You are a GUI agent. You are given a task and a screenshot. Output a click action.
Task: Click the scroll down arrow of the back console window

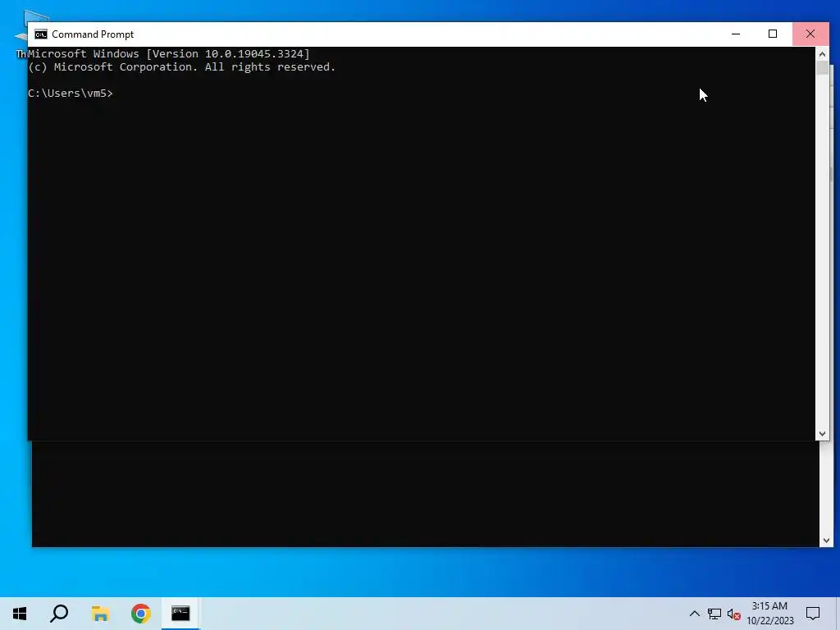826,541
